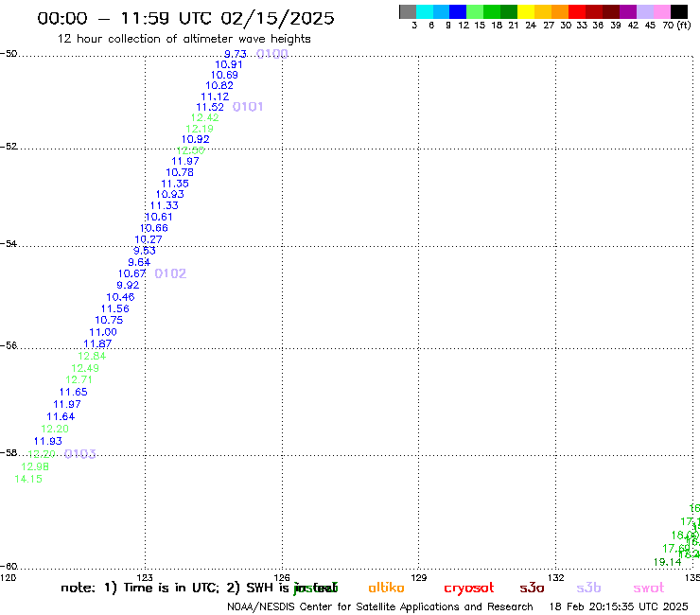Click the 11.65 wave height value

point(74,392)
